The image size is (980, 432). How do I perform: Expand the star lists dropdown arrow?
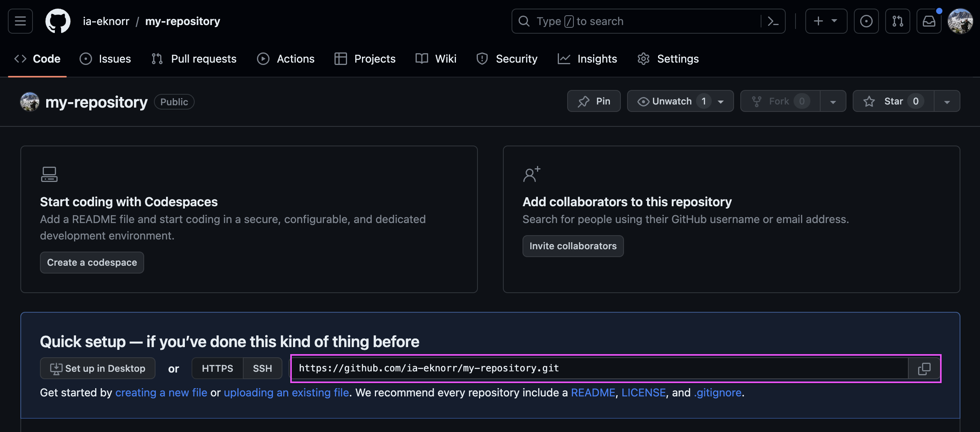pos(947,101)
